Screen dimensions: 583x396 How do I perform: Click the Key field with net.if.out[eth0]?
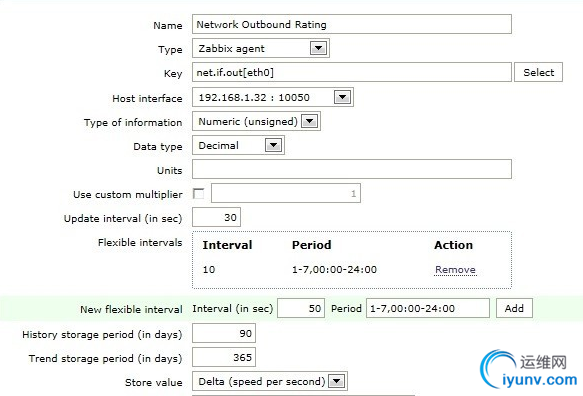point(352,72)
